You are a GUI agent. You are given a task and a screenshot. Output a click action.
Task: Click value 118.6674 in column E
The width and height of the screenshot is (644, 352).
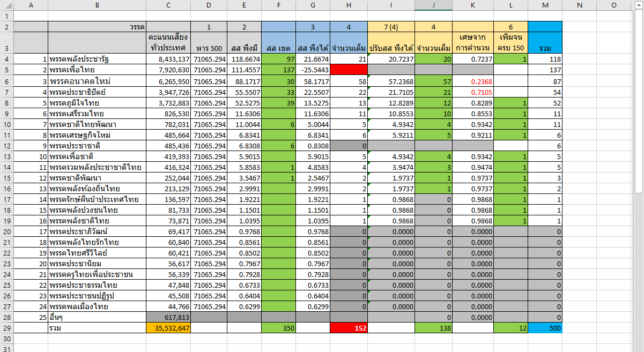(x=244, y=59)
